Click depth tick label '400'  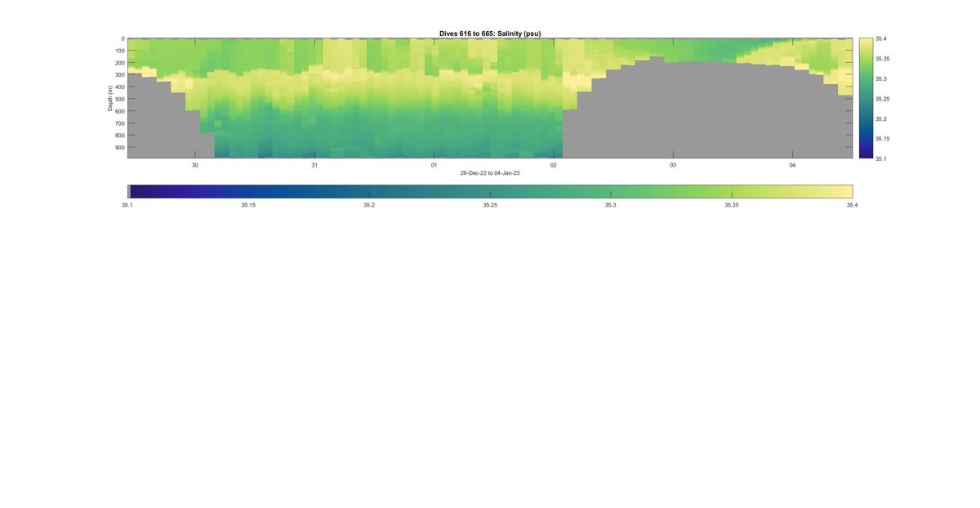(x=119, y=87)
